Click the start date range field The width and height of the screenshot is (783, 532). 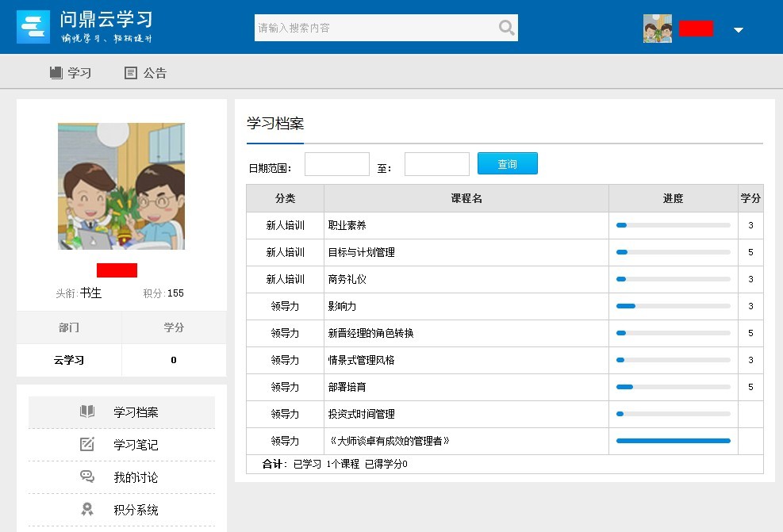pos(337,164)
